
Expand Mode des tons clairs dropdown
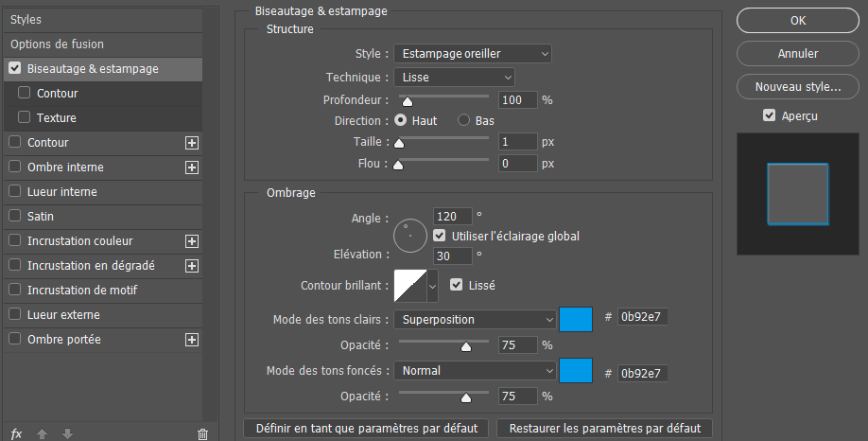pos(474,320)
